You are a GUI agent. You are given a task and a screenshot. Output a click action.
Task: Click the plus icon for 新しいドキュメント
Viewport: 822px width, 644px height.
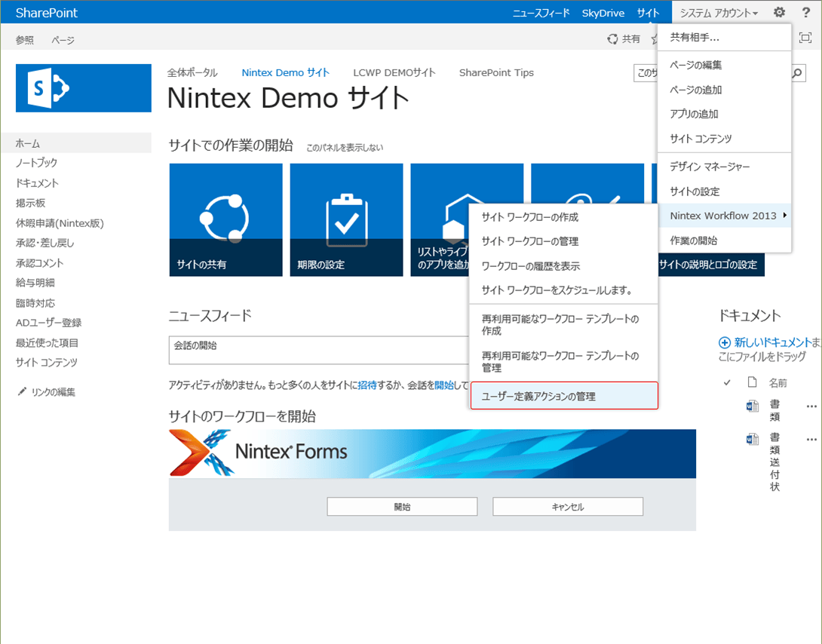(724, 342)
